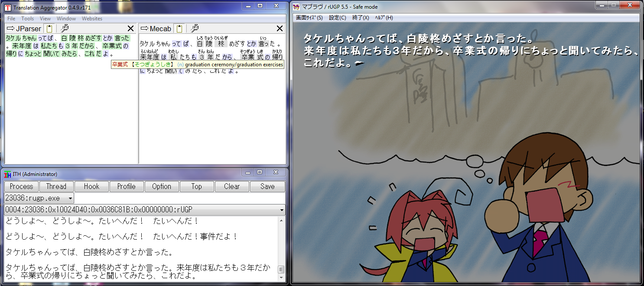This screenshot has width=644, height=286.
Task: Click the word 来年度 in JParser pane
Action: 21,46
